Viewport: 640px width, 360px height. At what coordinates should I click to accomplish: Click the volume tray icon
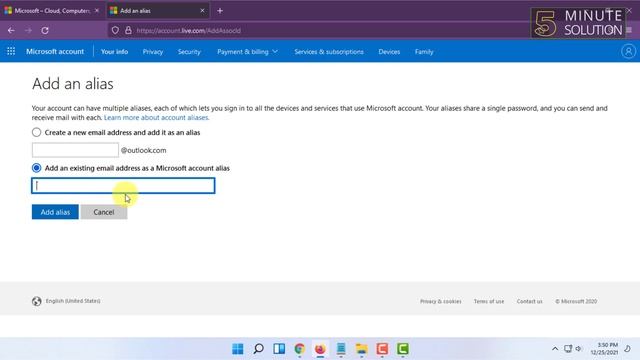click(x=578, y=349)
